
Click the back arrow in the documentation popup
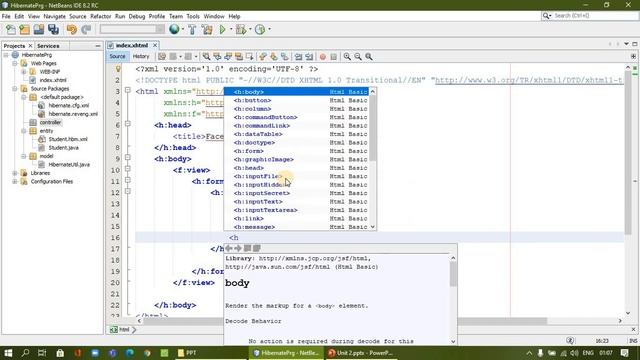[229, 248]
